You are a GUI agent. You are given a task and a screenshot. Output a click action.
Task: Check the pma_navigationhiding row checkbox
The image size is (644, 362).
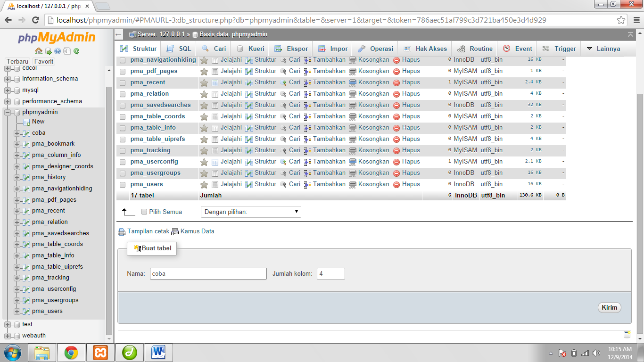coord(123,60)
